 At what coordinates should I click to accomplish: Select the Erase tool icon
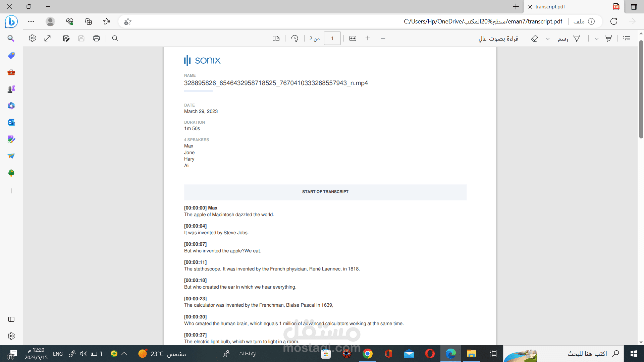click(534, 39)
